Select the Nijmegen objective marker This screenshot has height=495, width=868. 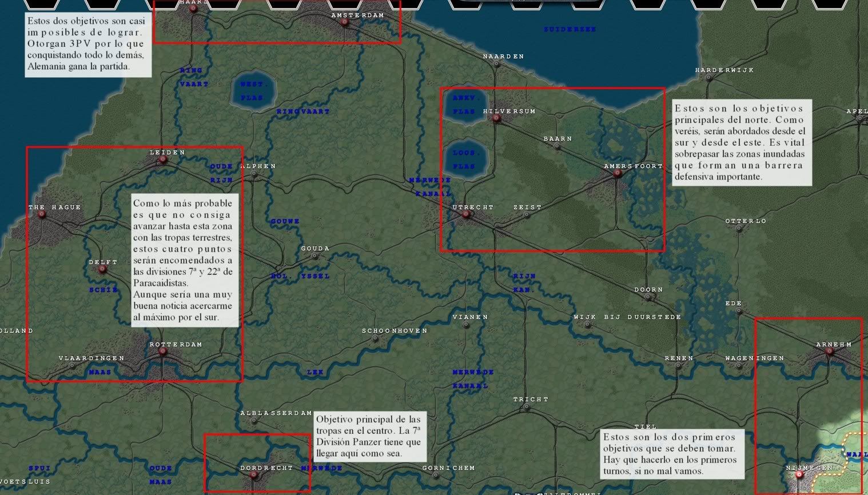[799, 475]
